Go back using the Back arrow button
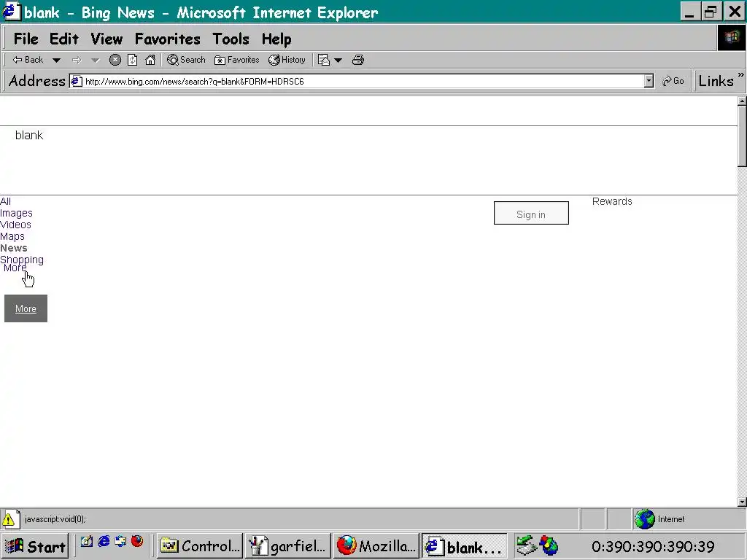Image resolution: width=747 pixels, height=560 pixels. (x=28, y=60)
